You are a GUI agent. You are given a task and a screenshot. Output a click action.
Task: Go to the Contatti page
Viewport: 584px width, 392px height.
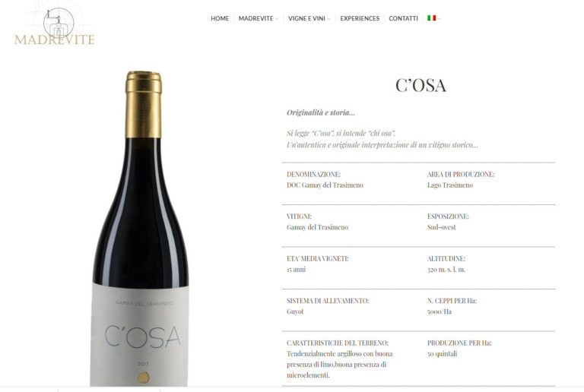click(403, 18)
